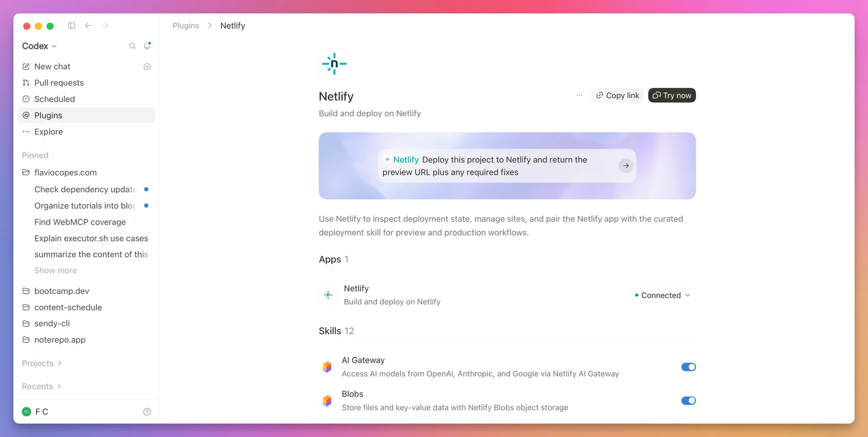Click the Apps 1 section heading
Screen dimensions: 868x437
(334, 259)
